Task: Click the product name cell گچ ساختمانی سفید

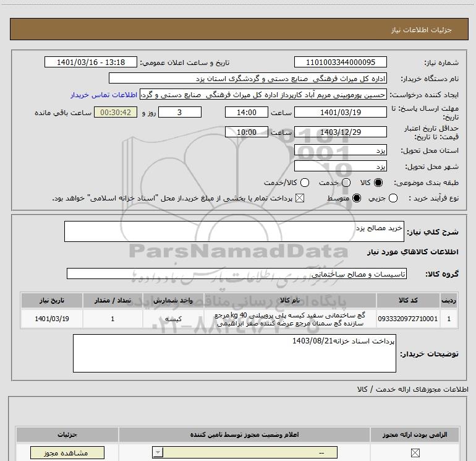Action: 290,319
